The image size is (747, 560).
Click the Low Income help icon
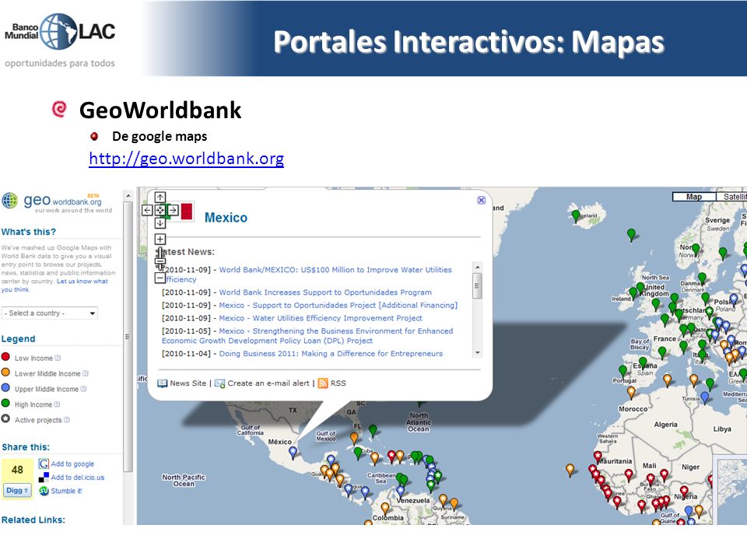58,358
